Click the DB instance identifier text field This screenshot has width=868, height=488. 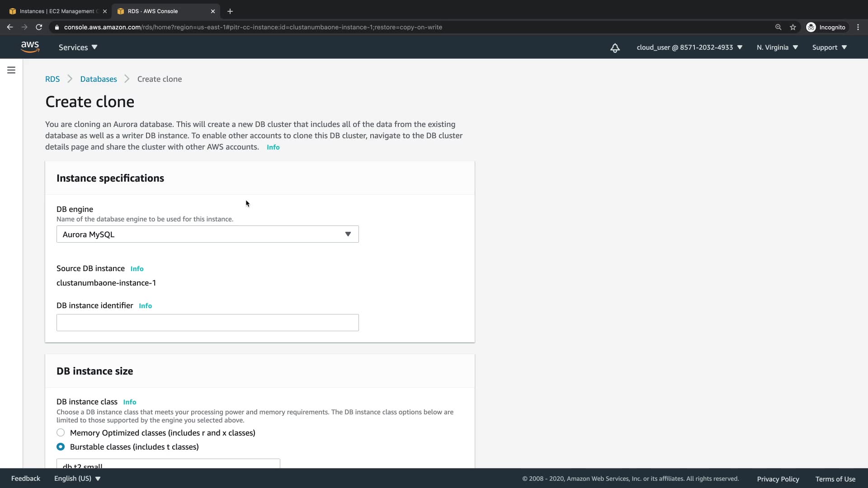[208, 323]
